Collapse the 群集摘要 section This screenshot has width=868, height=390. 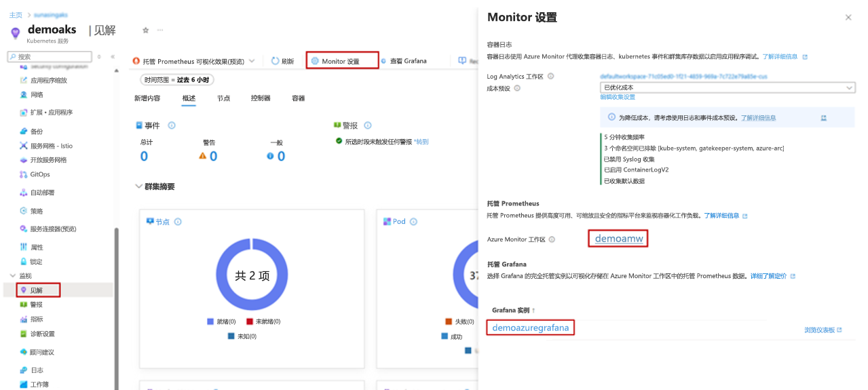click(139, 187)
